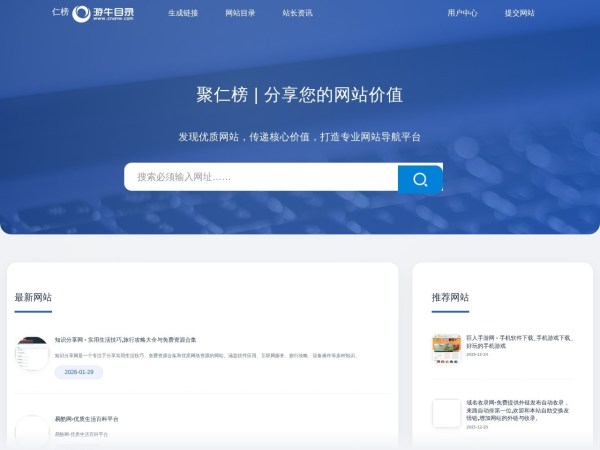Click the 聚仁榜 | 分享您的网站价值 headline
The image size is (600, 450).
[300, 95]
